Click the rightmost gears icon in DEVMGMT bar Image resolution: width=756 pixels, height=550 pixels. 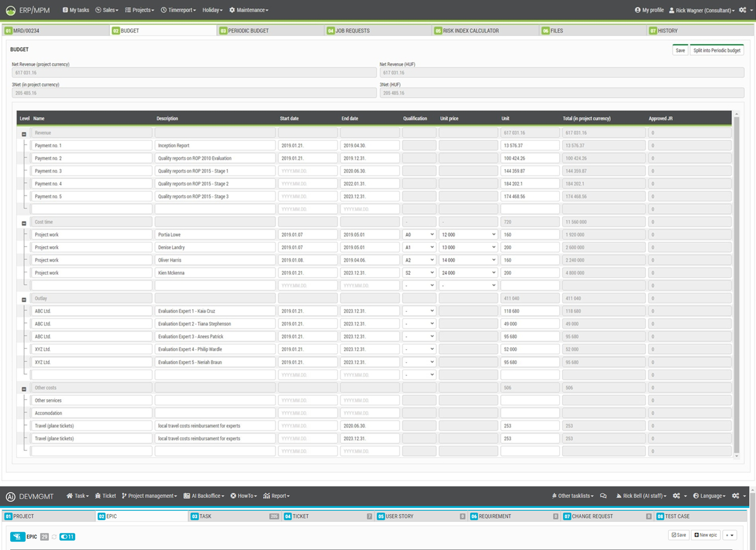coord(736,496)
